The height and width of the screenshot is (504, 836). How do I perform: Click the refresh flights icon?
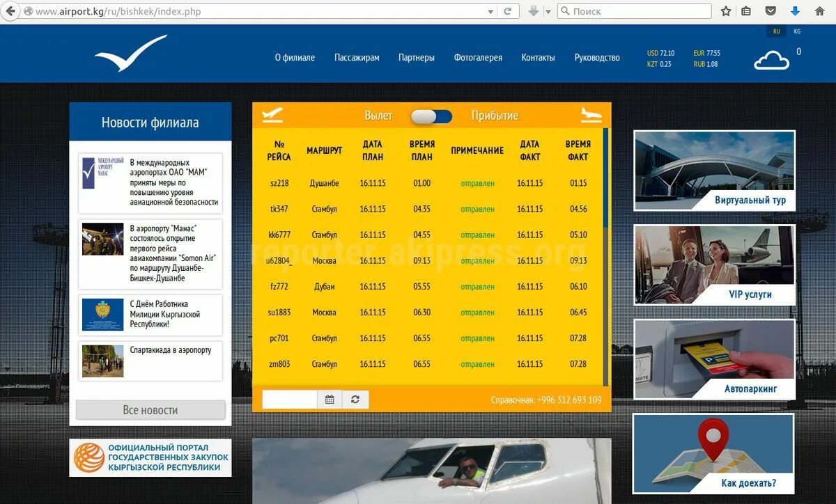[355, 400]
